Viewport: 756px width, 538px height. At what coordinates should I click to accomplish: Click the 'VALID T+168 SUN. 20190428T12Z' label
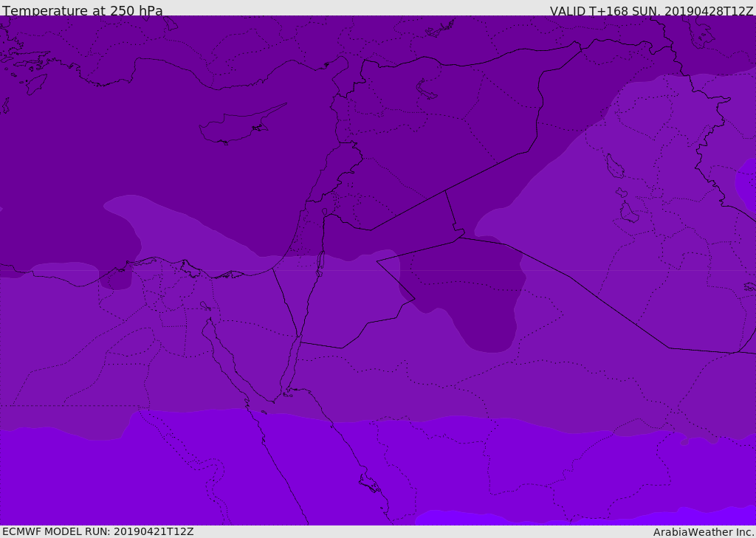tap(651, 11)
